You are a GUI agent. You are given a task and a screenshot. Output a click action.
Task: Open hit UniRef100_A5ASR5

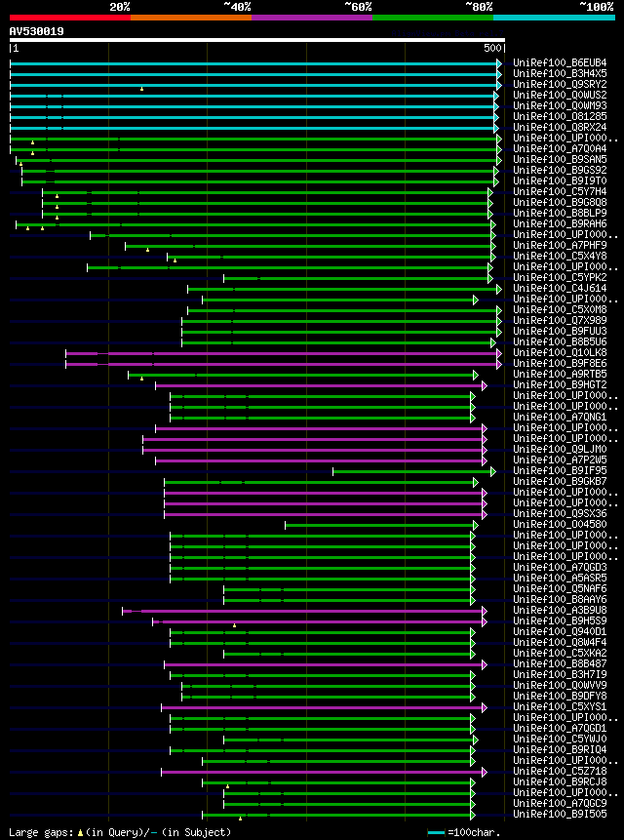click(x=560, y=578)
